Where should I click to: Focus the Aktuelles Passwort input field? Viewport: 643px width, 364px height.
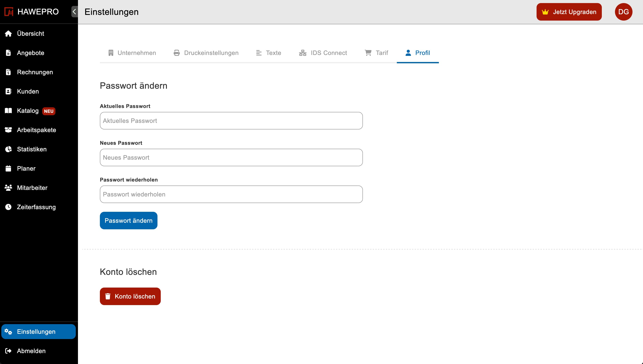[x=231, y=121]
